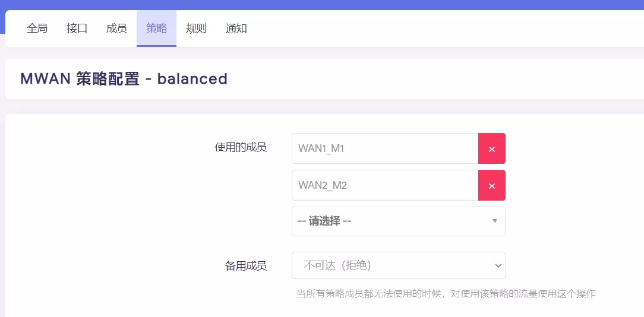The height and width of the screenshot is (317, 644).
Task: Click the 备用成员 label
Action: click(x=246, y=266)
